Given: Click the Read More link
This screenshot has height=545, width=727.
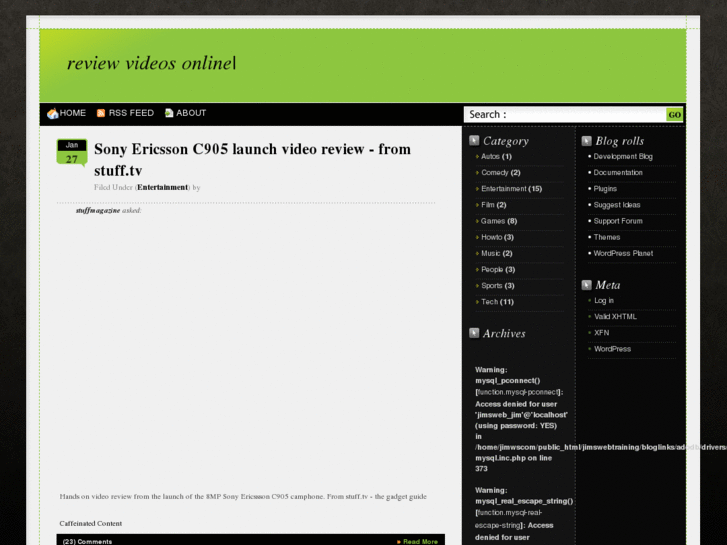Looking at the screenshot, I should 420,541.
